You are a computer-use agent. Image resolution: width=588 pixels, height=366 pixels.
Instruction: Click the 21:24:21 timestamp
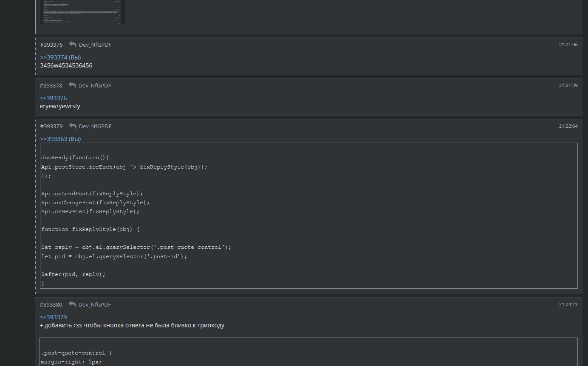[x=568, y=304]
